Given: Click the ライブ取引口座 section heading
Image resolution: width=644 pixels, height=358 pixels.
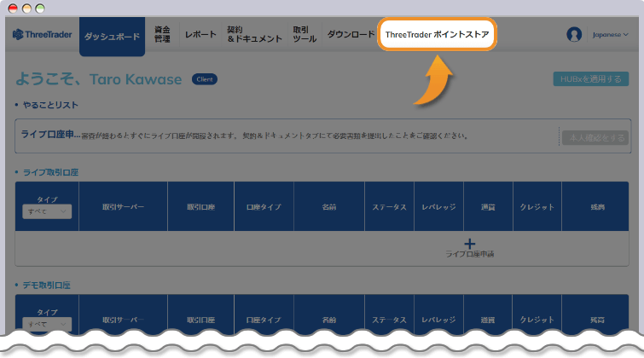Looking at the screenshot, I should 50,172.
